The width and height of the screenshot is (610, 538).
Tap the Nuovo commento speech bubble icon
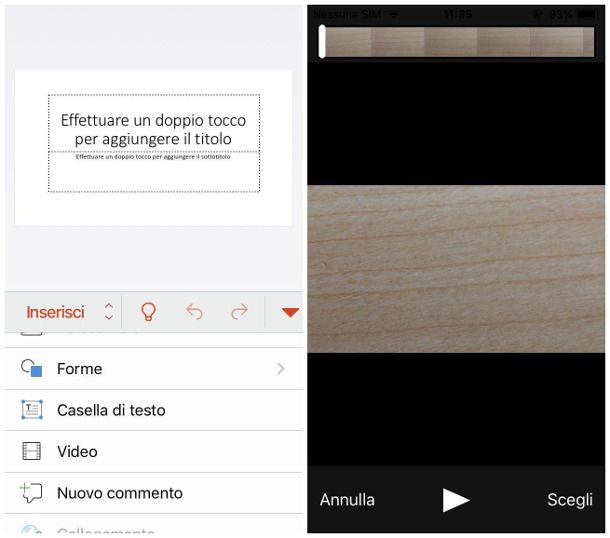pos(32,493)
